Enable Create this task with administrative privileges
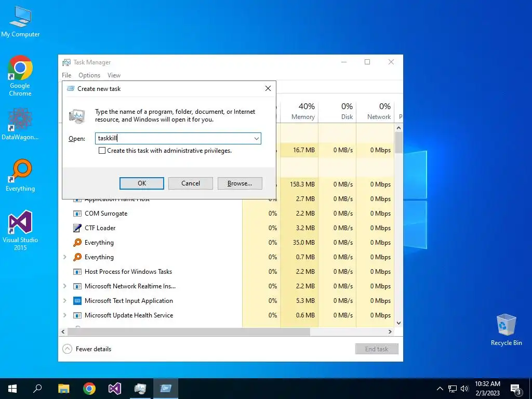Image resolution: width=532 pixels, height=399 pixels. [102, 151]
